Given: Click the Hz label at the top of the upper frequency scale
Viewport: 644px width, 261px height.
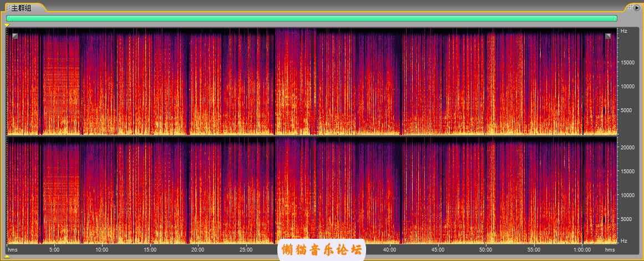Looking at the screenshot, I should (x=624, y=31).
